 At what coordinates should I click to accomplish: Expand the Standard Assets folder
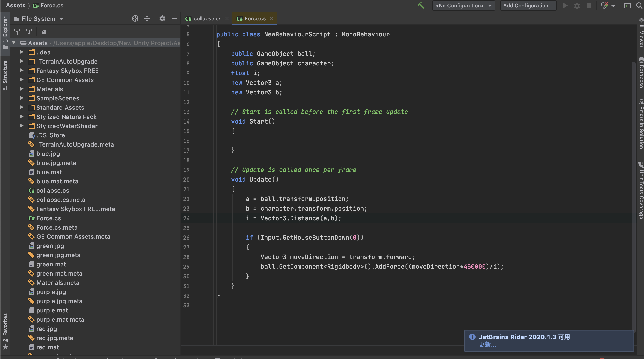[21, 107]
